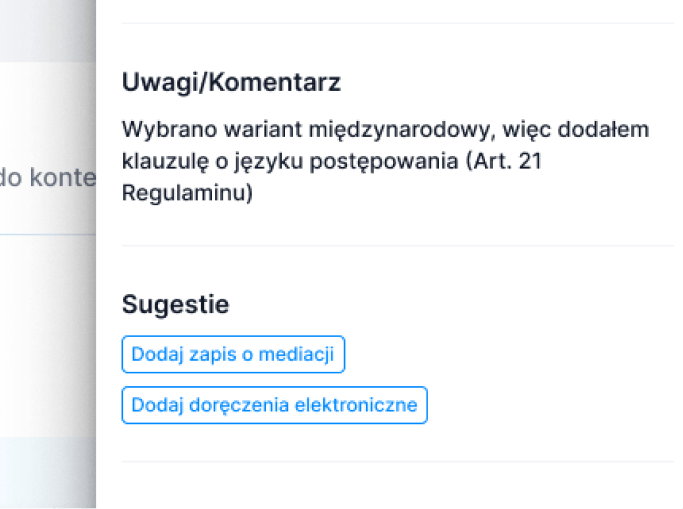Click the light blue footer area behind overlay

(x=48, y=472)
